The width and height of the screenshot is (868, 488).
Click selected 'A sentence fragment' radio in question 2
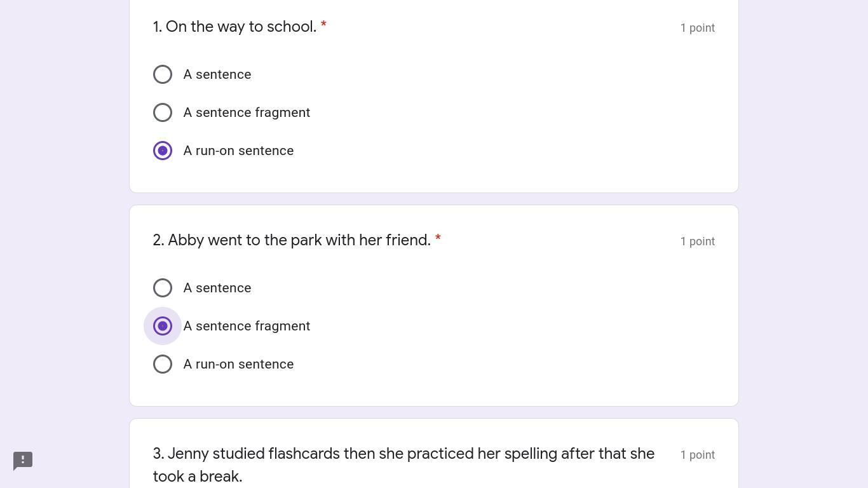point(163,326)
